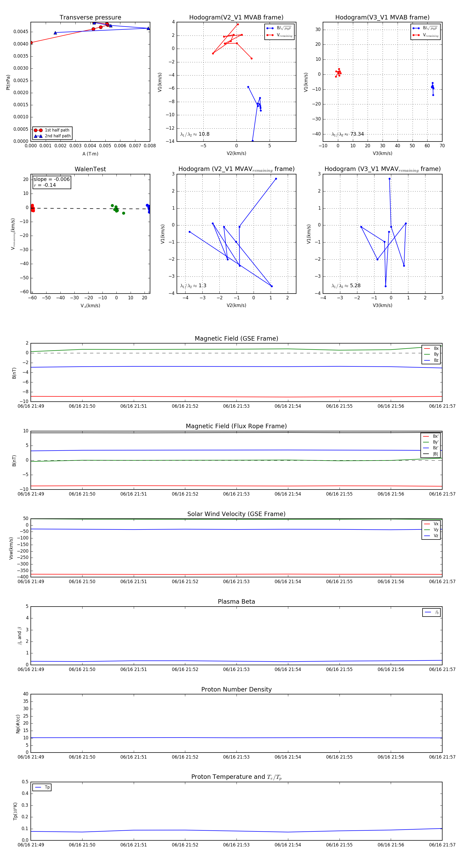Select the Vx legend entry
Image resolution: width=473 pixels, height=868 pixels.
point(431,524)
